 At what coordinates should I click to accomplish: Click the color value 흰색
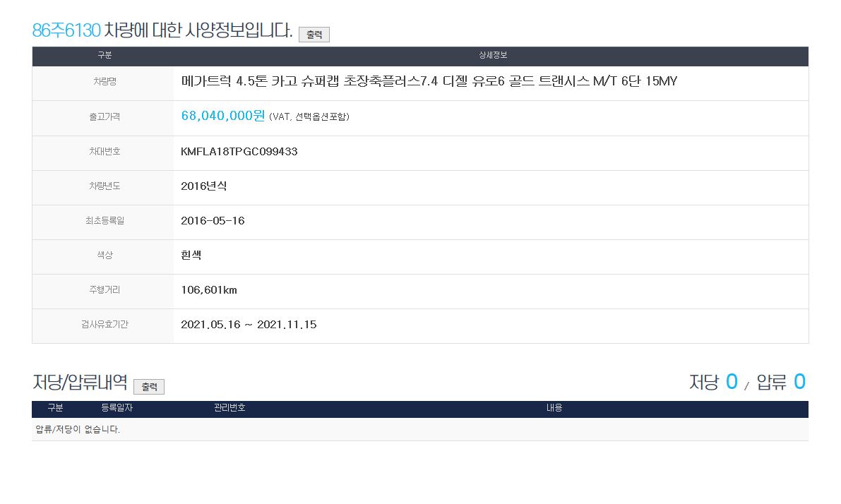pyautogui.click(x=191, y=255)
